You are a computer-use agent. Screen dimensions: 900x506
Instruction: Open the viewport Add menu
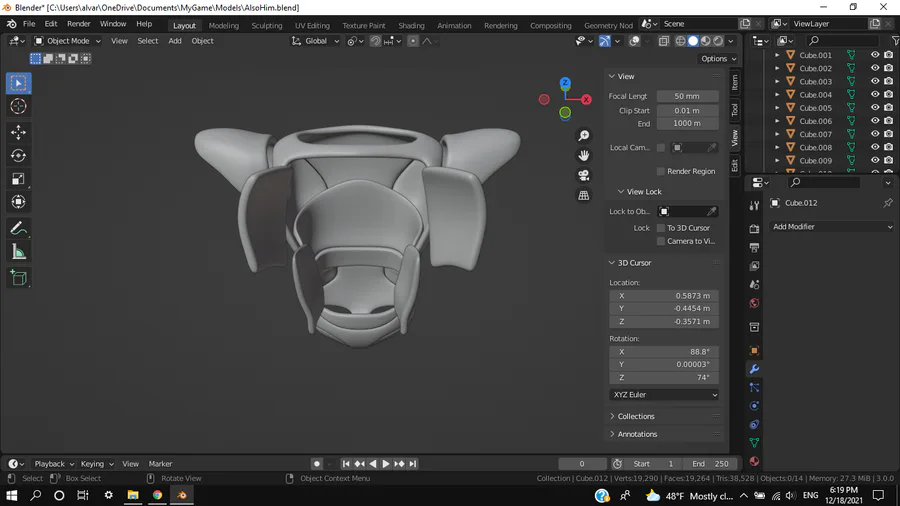(174, 41)
